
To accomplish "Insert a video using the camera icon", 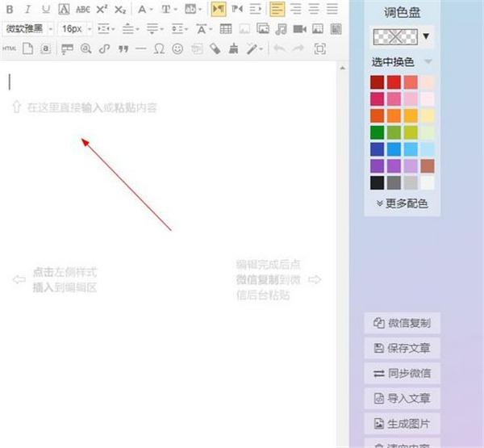I will click(299, 29).
